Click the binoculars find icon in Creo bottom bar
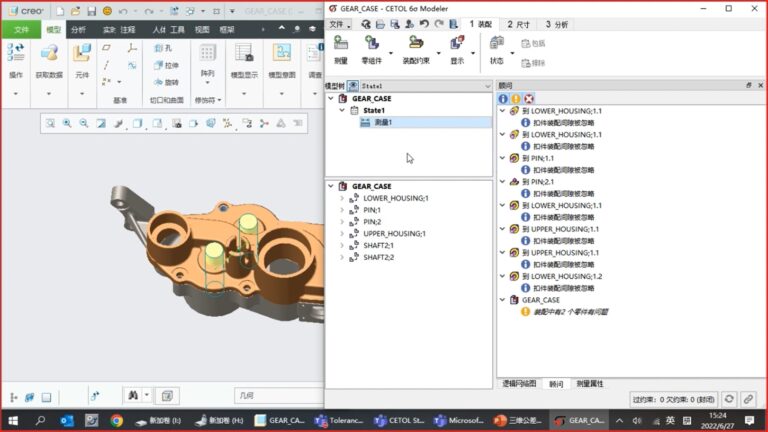 (x=133, y=395)
